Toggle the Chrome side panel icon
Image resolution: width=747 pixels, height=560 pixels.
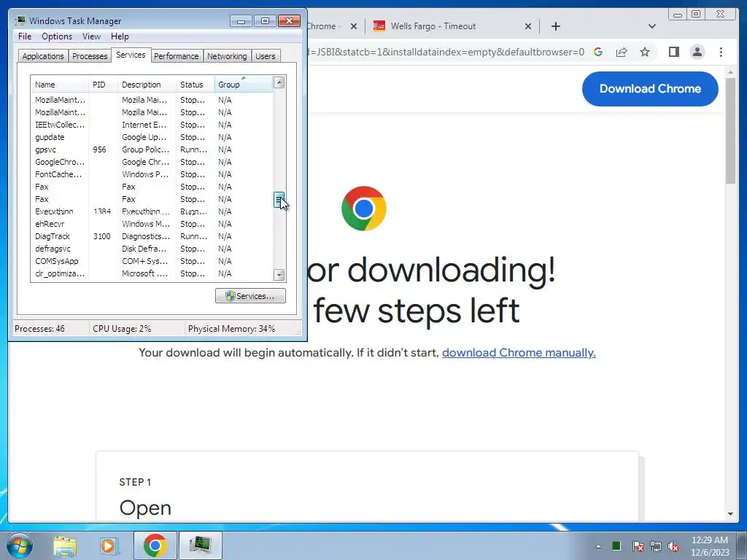[673, 52]
